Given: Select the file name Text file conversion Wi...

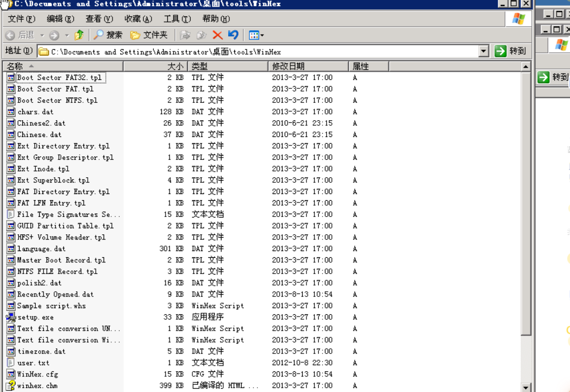Looking at the screenshot, I should coord(69,340).
